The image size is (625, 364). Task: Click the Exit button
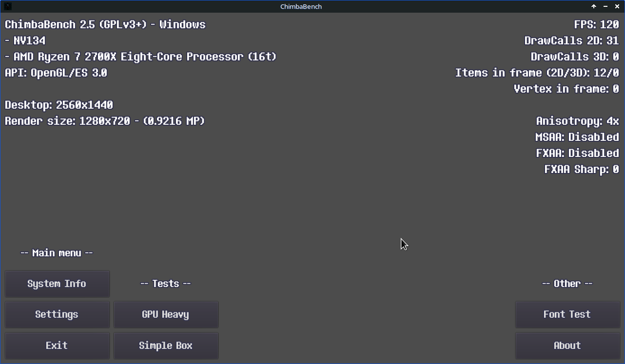point(57,345)
